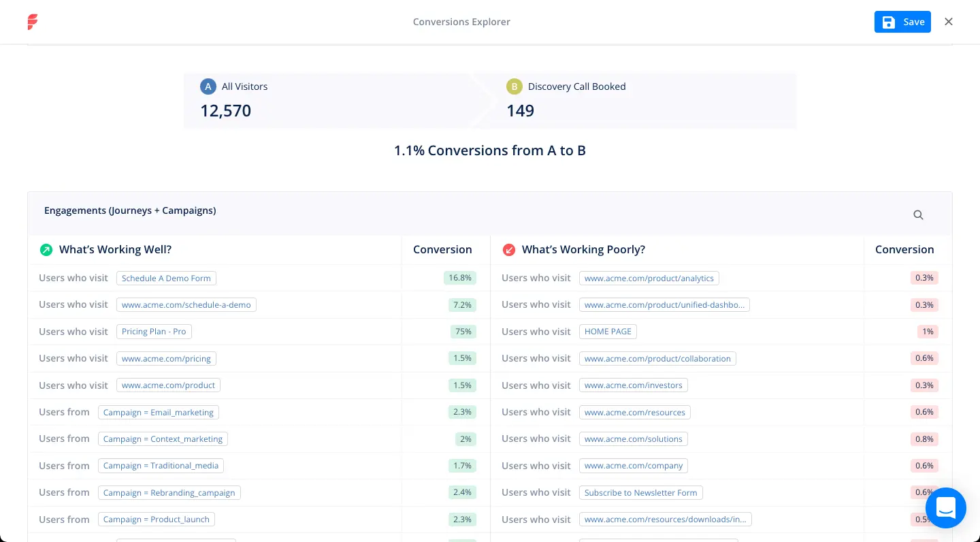
Task: Open search in Engagements panel
Action: [x=918, y=215]
